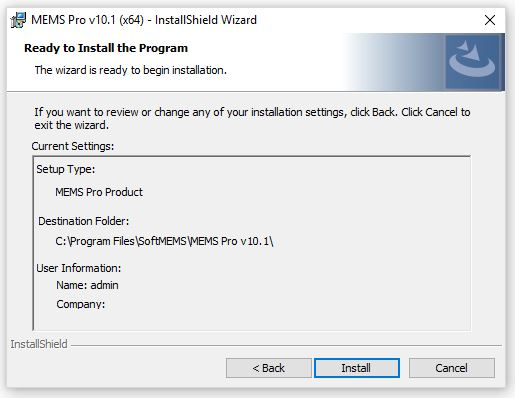
Task: Cancel the installation wizard
Action: point(452,368)
